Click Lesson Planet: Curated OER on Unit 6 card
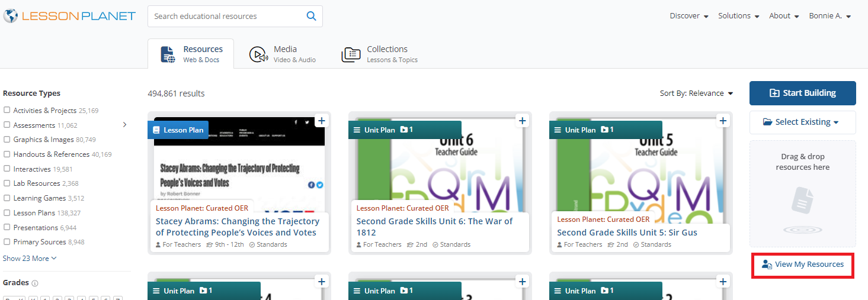The width and height of the screenshot is (868, 300). [x=402, y=208]
